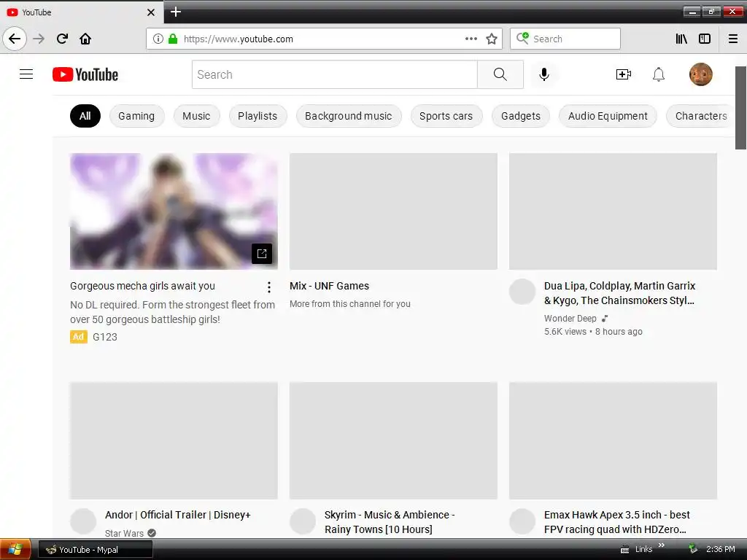Image resolution: width=747 pixels, height=560 pixels.
Task: Toggle the browser sidebar icon
Action: [x=705, y=39]
